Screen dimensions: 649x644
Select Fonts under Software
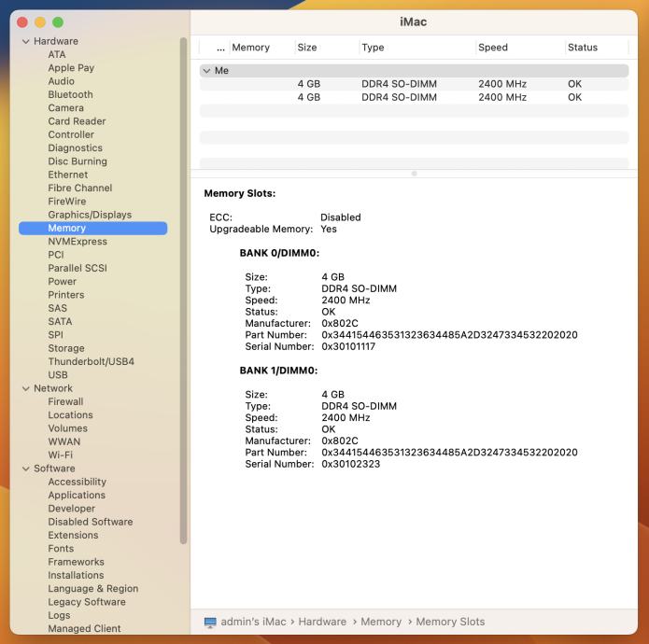(x=61, y=549)
